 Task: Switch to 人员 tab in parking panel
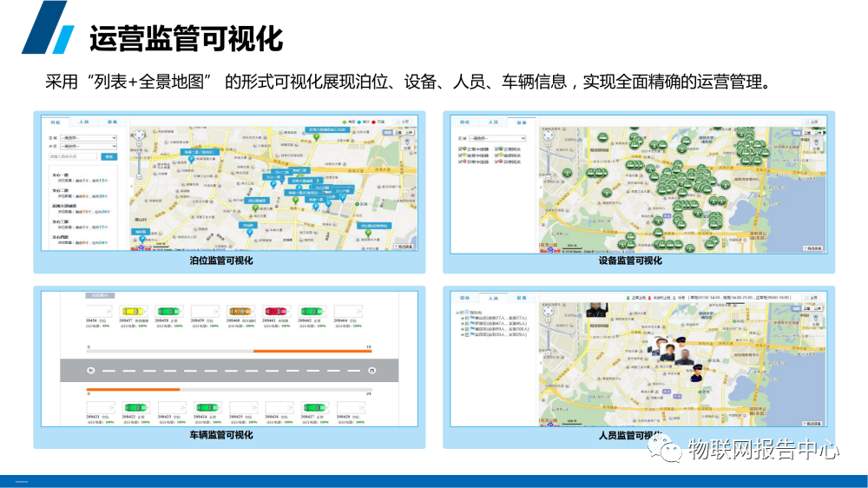tap(83, 122)
